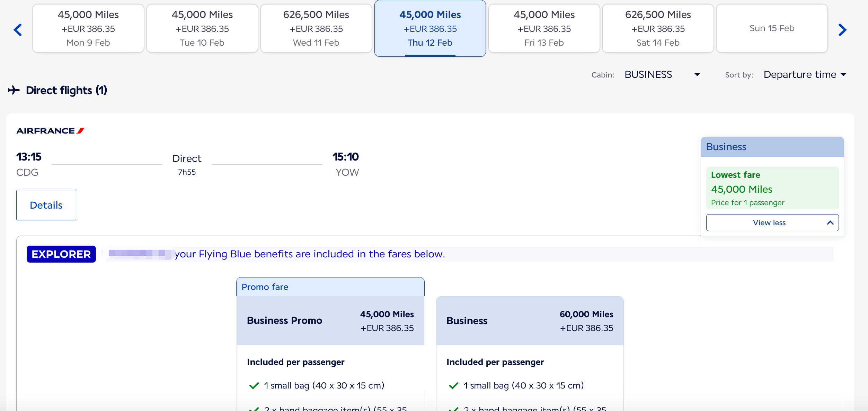Click the previous dates left arrow
868x411 pixels.
(x=18, y=30)
